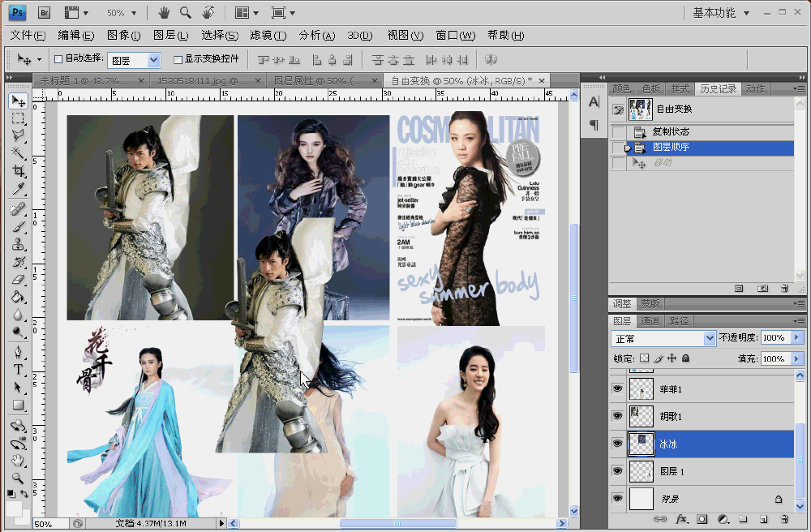The image size is (811, 532).
Task: Select the Horizontal Type tool
Action: [18, 370]
